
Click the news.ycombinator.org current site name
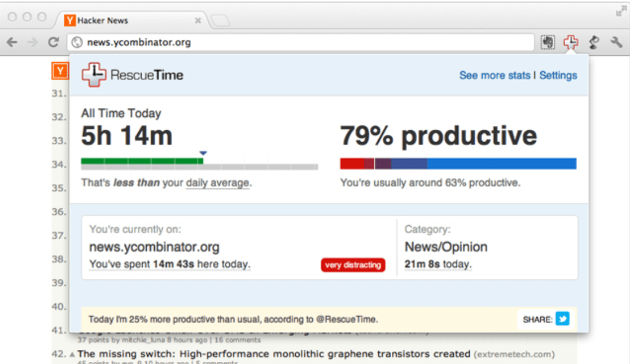154,247
